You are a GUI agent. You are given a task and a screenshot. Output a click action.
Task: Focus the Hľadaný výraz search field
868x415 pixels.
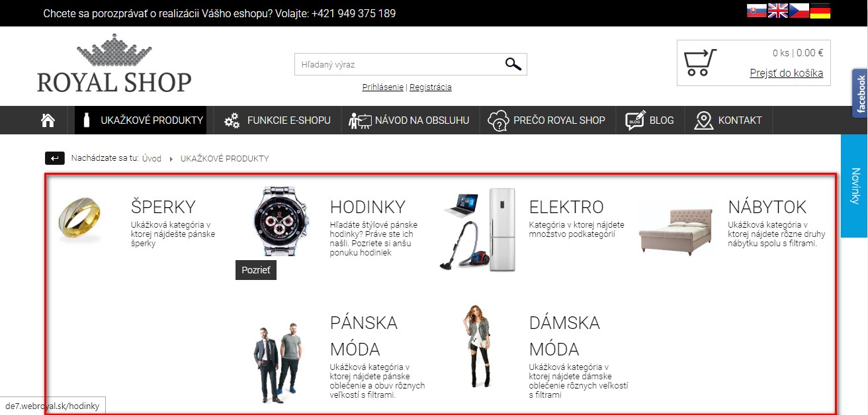click(397, 64)
